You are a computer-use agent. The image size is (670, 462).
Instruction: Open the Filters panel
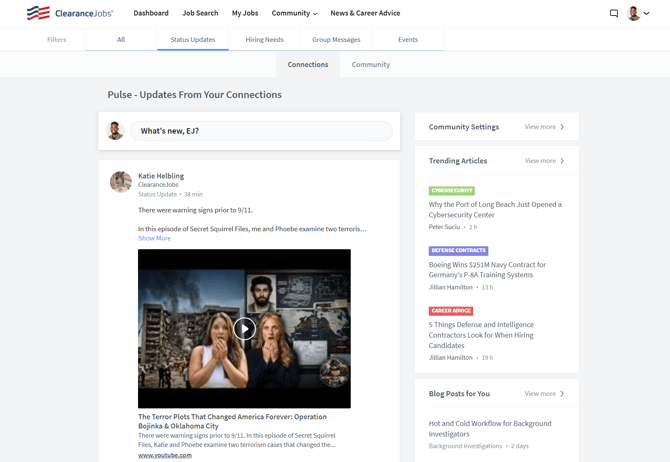coord(56,39)
